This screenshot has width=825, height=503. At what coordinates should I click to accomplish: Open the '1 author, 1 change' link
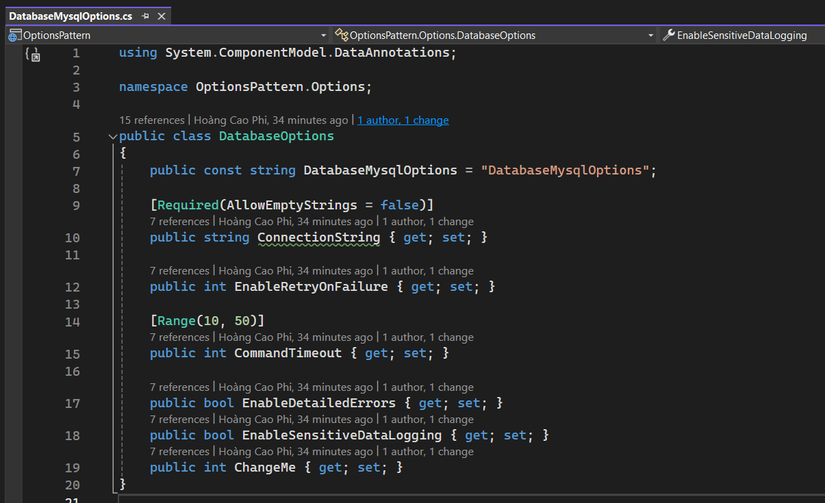pyautogui.click(x=403, y=120)
